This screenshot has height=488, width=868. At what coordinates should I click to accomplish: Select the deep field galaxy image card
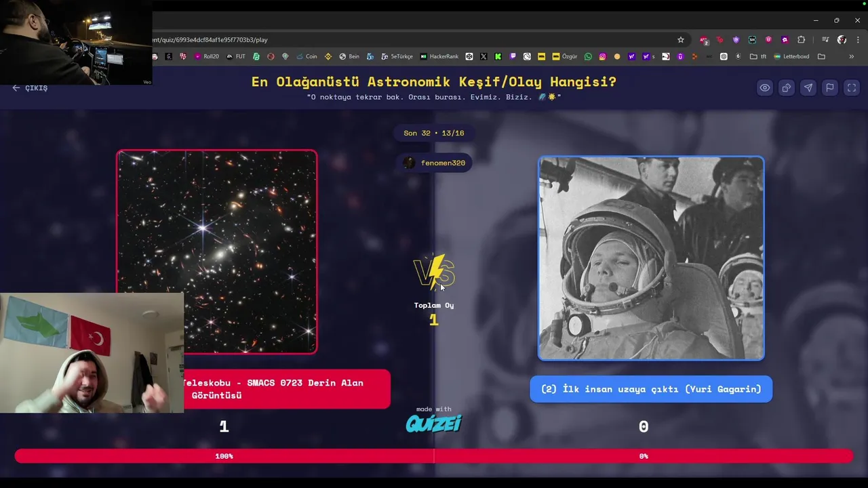tap(216, 251)
